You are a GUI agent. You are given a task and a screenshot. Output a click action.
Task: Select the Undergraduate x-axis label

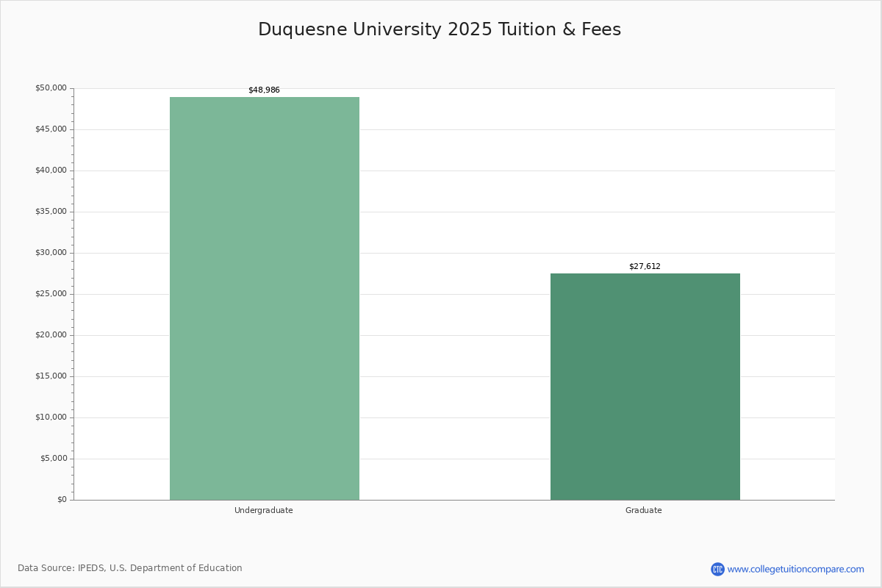click(264, 510)
